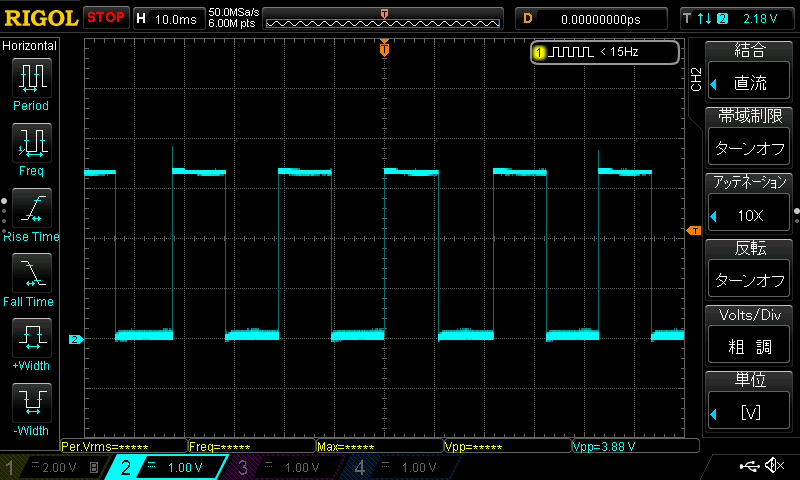Toggle bandwidth limit ターンオフ setting
This screenshot has height=480, width=800.
pos(749,148)
